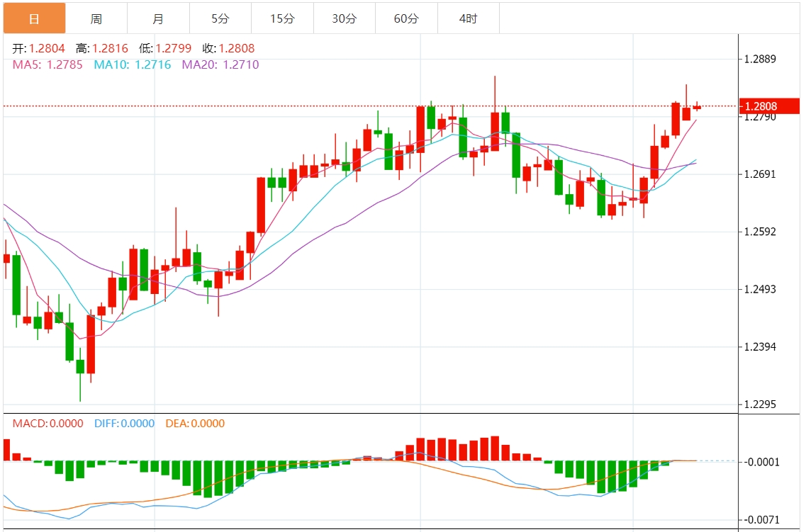The width and height of the screenshot is (806, 532).
Task: Open the 4时 four-hour tab
Action: pyautogui.click(x=469, y=18)
